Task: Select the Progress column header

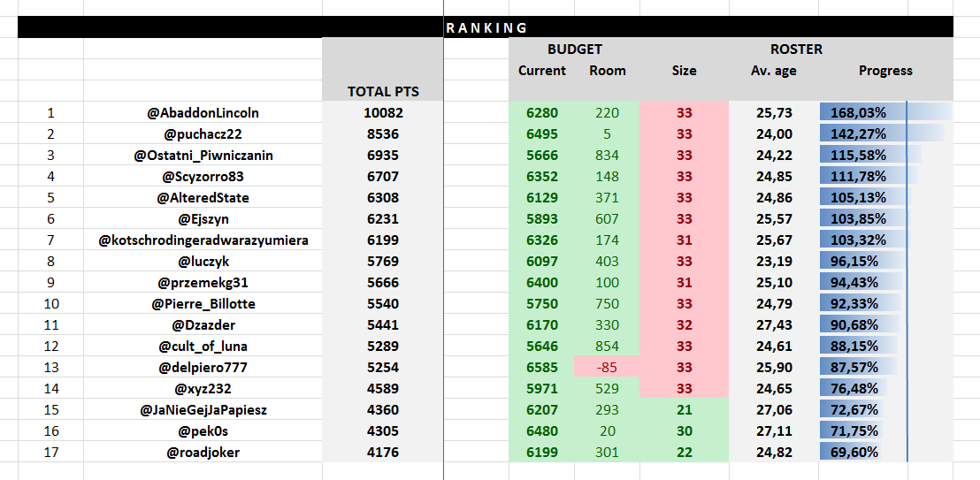Action: pyautogui.click(x=885, y=71)
